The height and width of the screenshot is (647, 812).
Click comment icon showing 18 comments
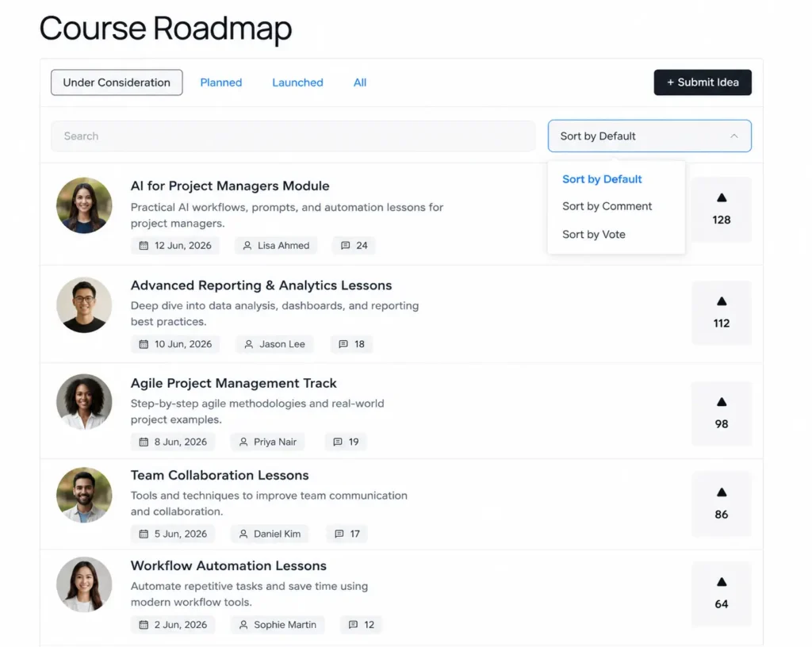click(343, 344)
